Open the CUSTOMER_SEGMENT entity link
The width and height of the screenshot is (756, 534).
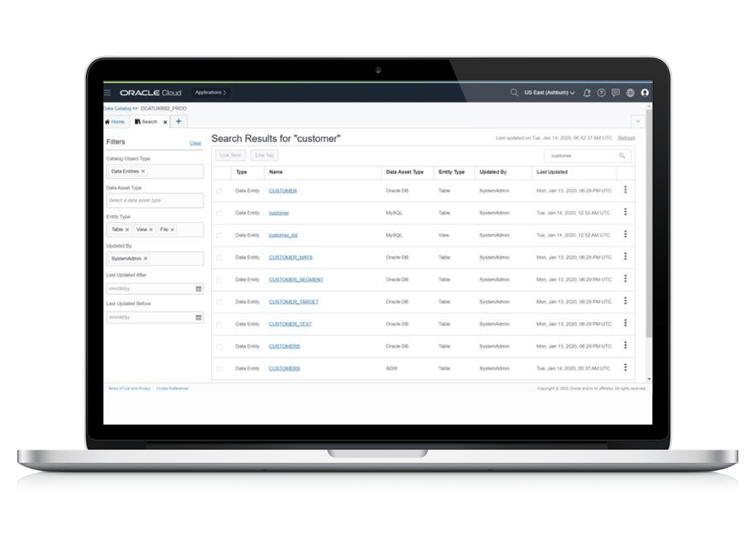pos(295,279)
